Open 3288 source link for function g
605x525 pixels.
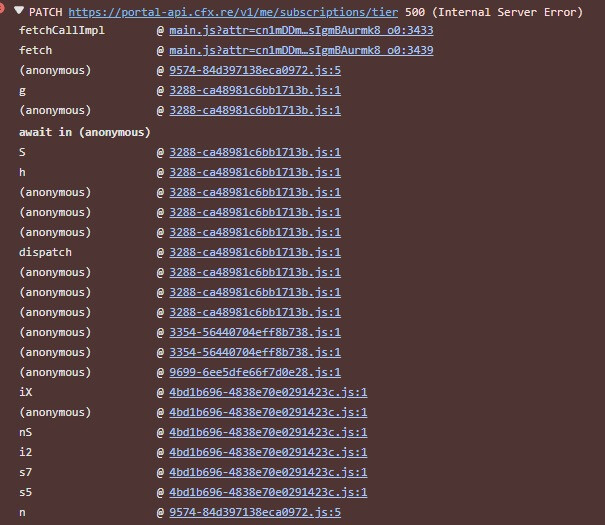tap(255, 91)
